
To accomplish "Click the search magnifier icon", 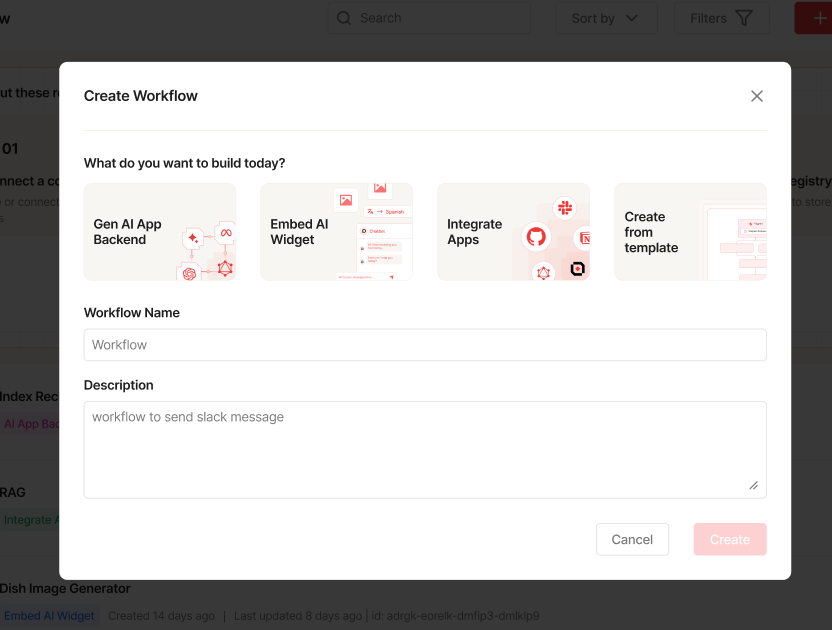I will tap(344, 18).
